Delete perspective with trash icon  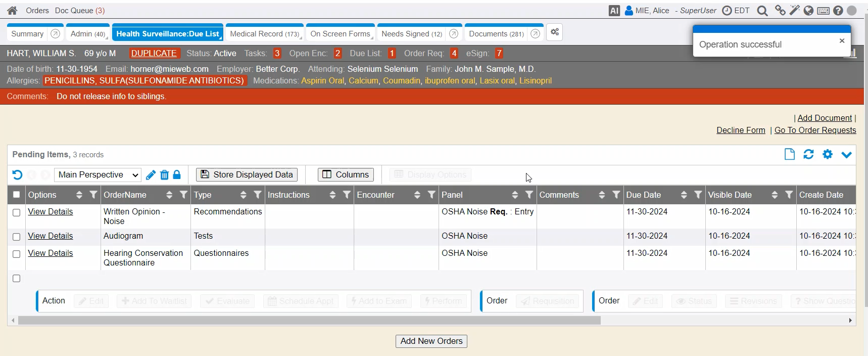[164, 175]
